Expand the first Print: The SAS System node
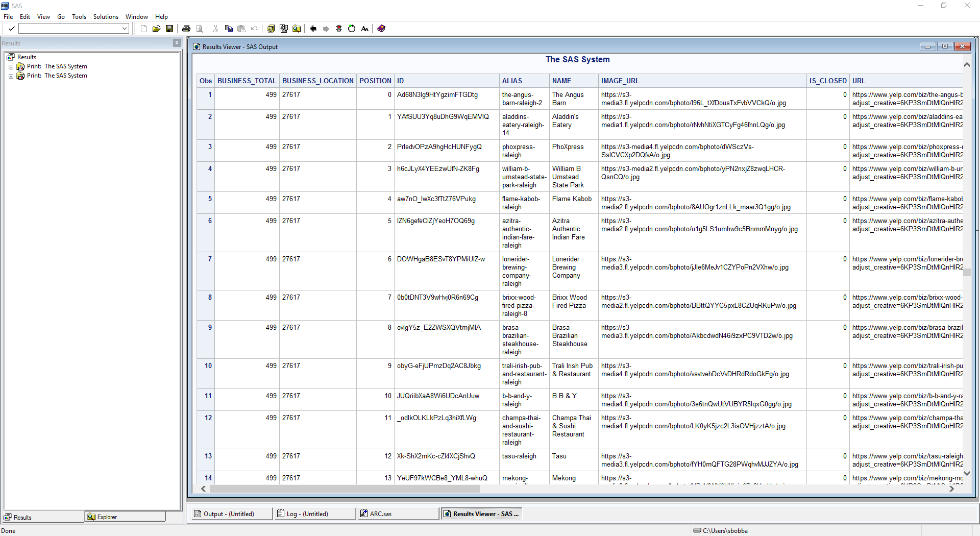Image resolution: width=980 pixels, height=536 pixels. coord(11,67)
